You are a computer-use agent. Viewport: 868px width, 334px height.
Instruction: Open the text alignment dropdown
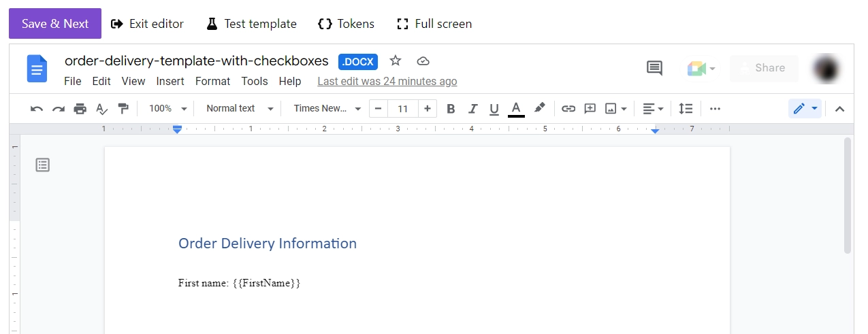click(x=653, y=109)
